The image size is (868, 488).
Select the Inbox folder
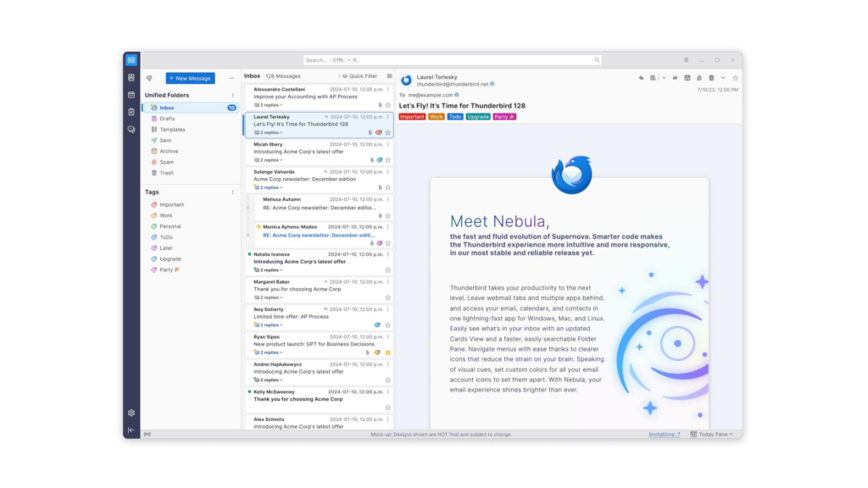[x=191, y=108]
